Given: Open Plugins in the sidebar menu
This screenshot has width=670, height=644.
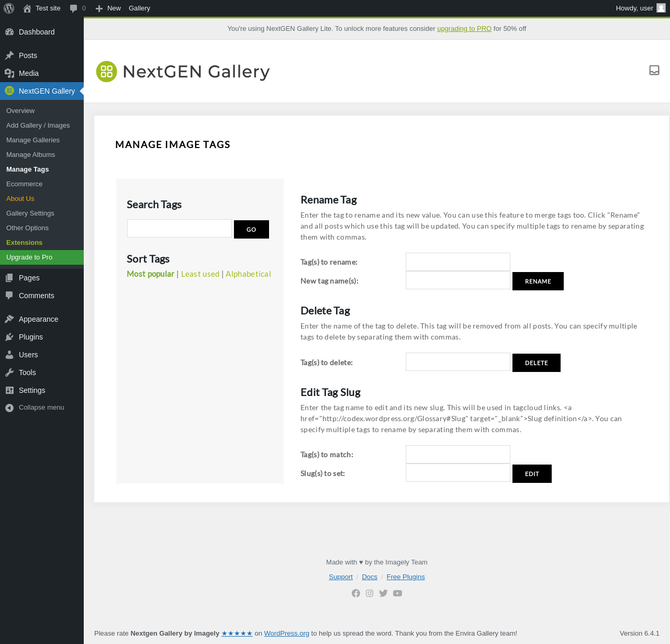Looking at the screenshot, I should [31, 337].
